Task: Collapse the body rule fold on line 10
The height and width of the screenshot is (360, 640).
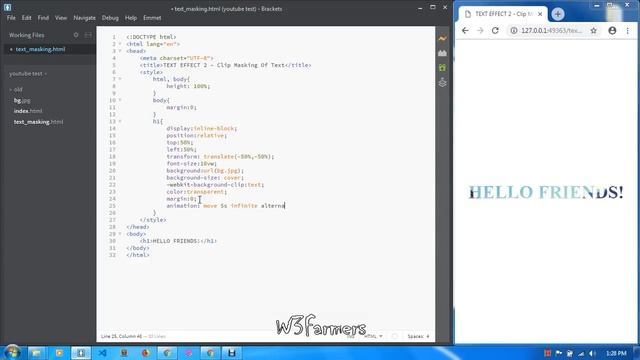Action: [120, 100]
